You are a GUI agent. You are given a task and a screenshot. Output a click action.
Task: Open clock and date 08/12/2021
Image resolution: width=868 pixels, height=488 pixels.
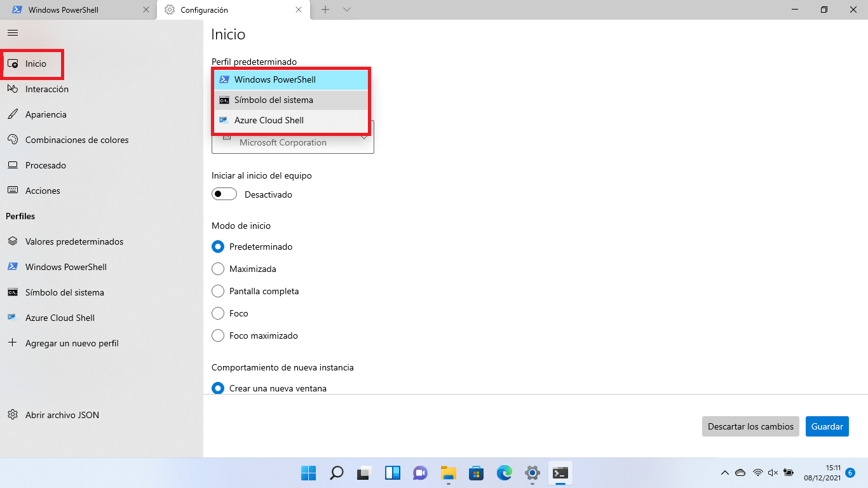tap(822, 473)
